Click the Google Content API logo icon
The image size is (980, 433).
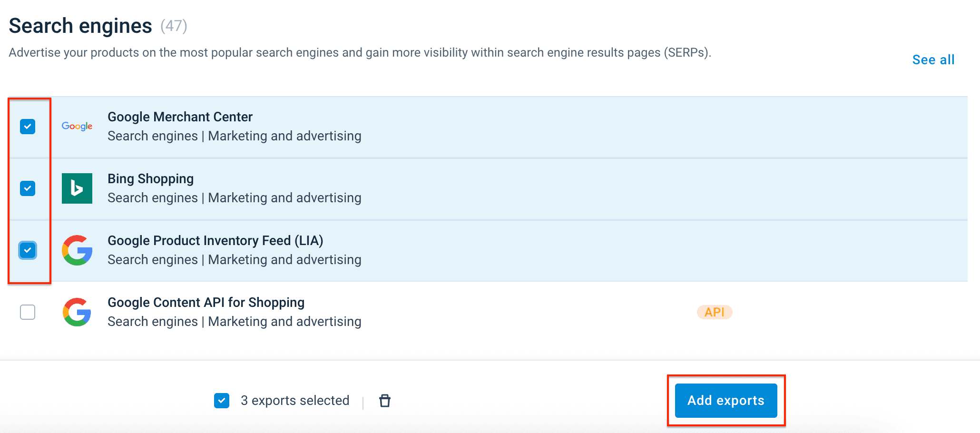[x=77, y=312]
